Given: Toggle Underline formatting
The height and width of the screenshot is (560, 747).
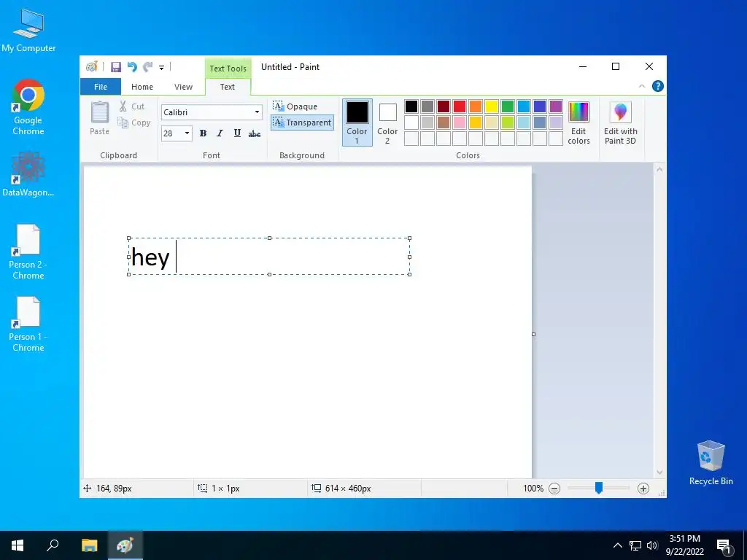Looking at the screenshot, I should coord(237,133).
